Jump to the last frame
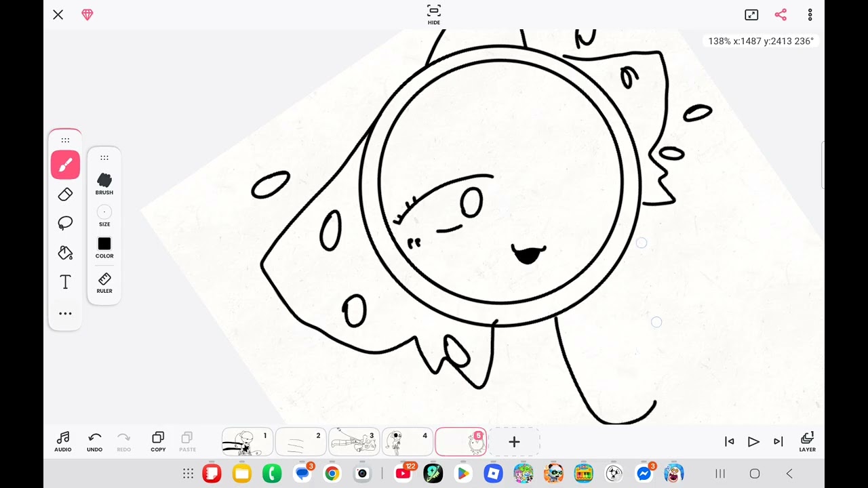This screenshot has height=488, width=868. (x=778, y=442)
